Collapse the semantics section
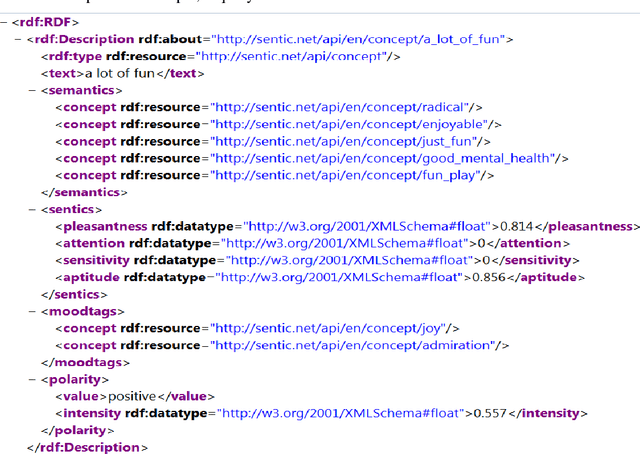 pos(32,90)
